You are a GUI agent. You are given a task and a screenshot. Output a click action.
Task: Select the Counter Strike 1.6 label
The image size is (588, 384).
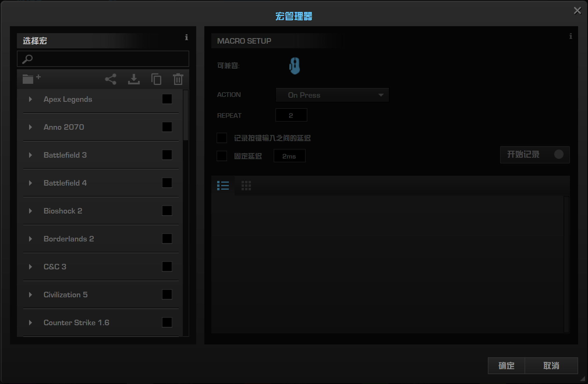(x=76, y=323)
